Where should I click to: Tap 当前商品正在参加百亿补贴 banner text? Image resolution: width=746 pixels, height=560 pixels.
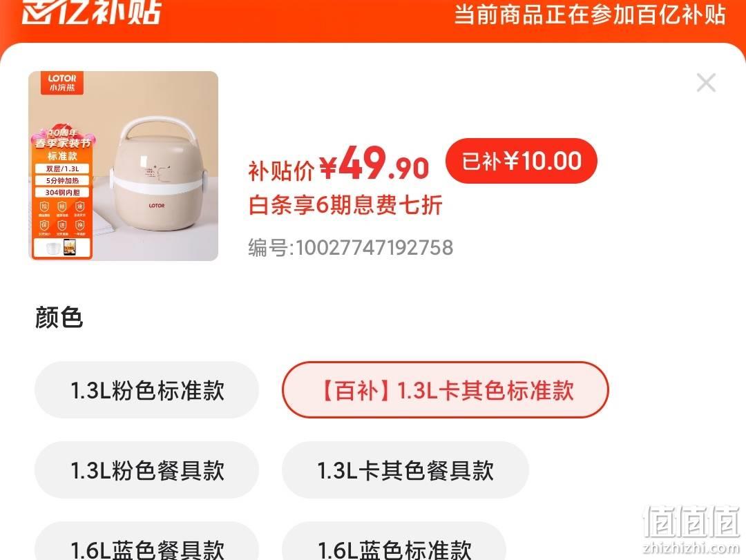point(590,15)
